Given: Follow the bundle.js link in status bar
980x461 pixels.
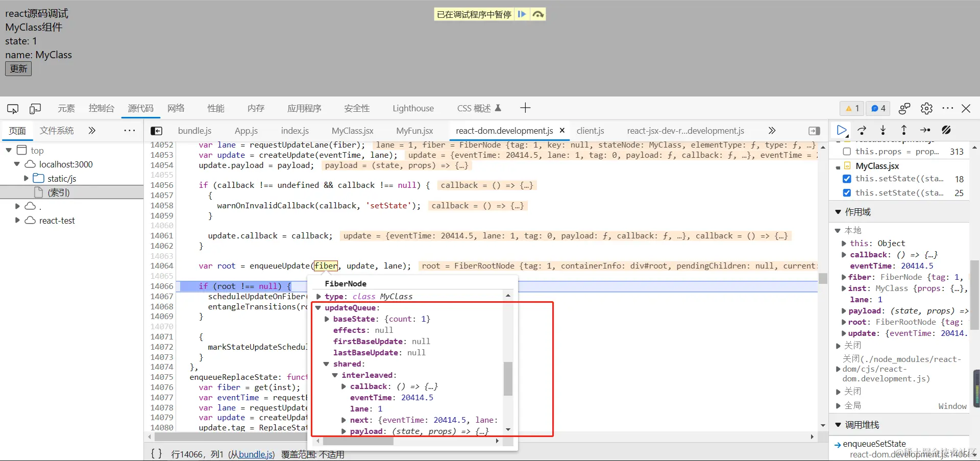Looking at the screenshot, I should click(x=255, y=454).
